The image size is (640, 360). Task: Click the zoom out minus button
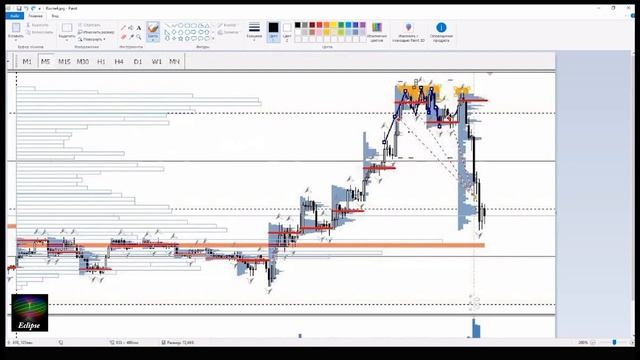593,342
